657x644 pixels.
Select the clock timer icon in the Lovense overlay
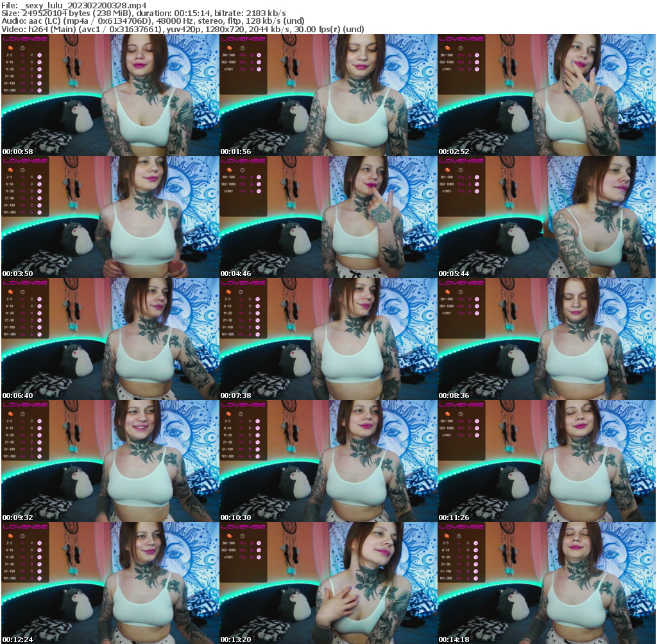coord(22,48)
